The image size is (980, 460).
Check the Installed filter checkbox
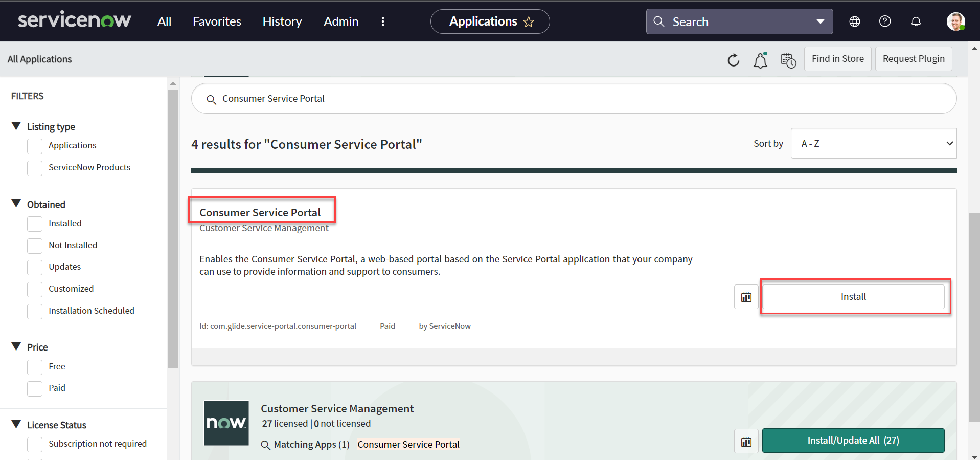(x=35, y=224)
